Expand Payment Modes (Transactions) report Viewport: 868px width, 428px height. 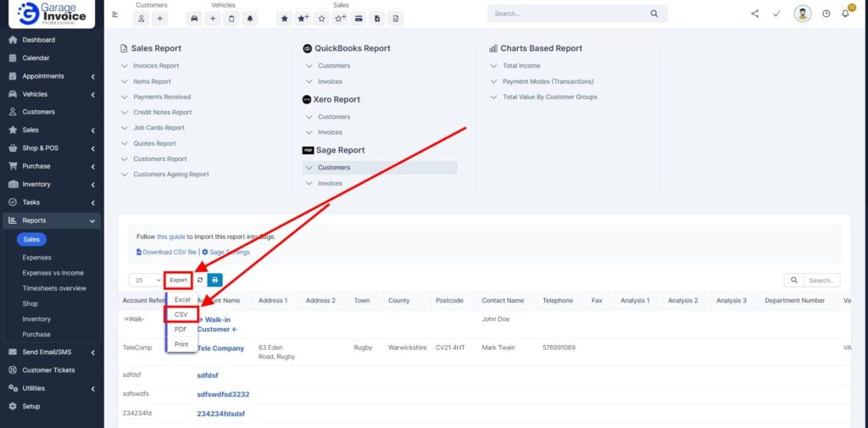tap(548, 81)
